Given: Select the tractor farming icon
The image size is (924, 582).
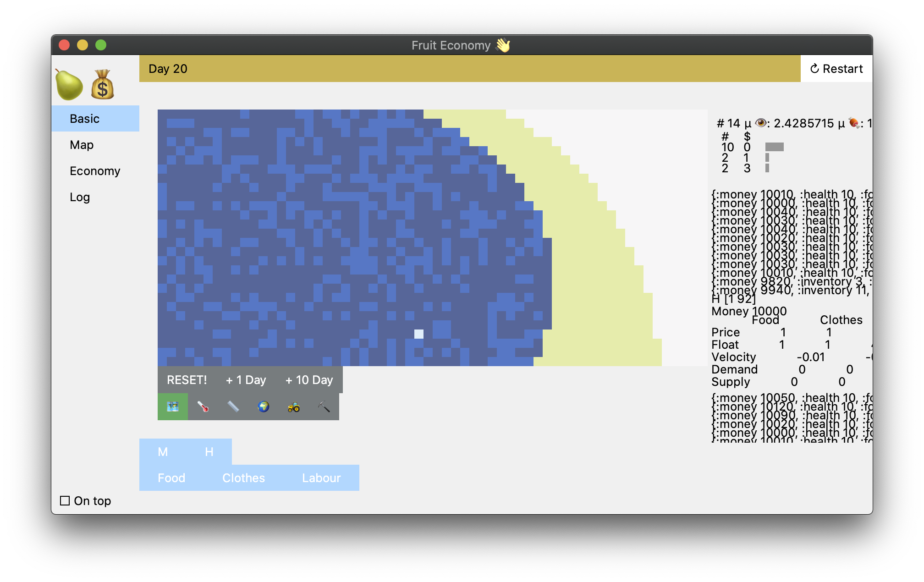Looking at the screenshot, I should tap(293, 406).
